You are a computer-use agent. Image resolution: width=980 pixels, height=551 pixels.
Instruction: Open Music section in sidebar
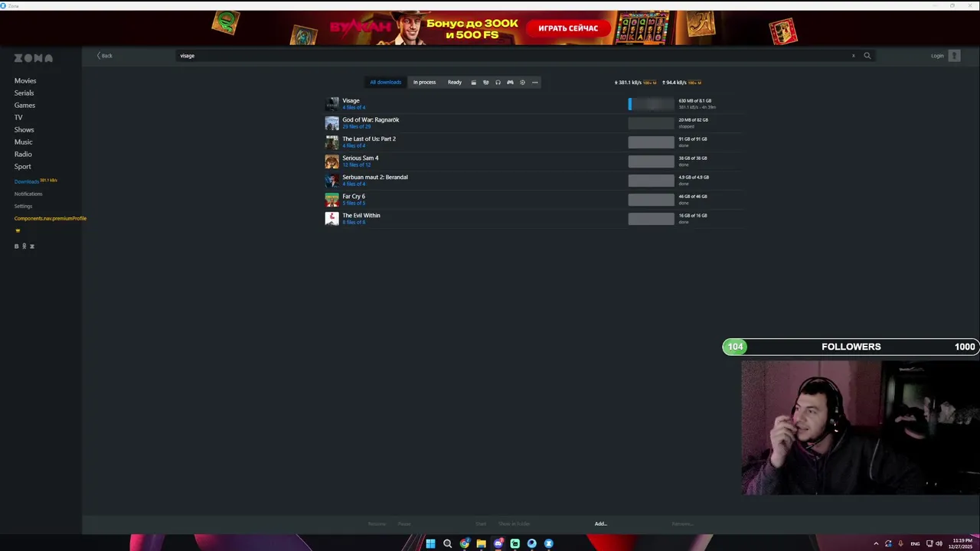tap(23, 142)
